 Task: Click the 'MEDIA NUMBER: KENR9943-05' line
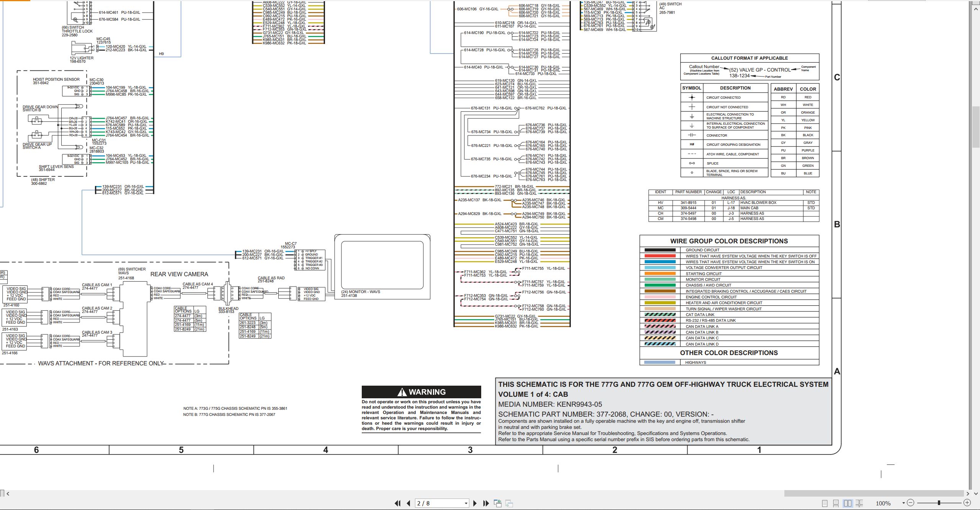point(550,404)
